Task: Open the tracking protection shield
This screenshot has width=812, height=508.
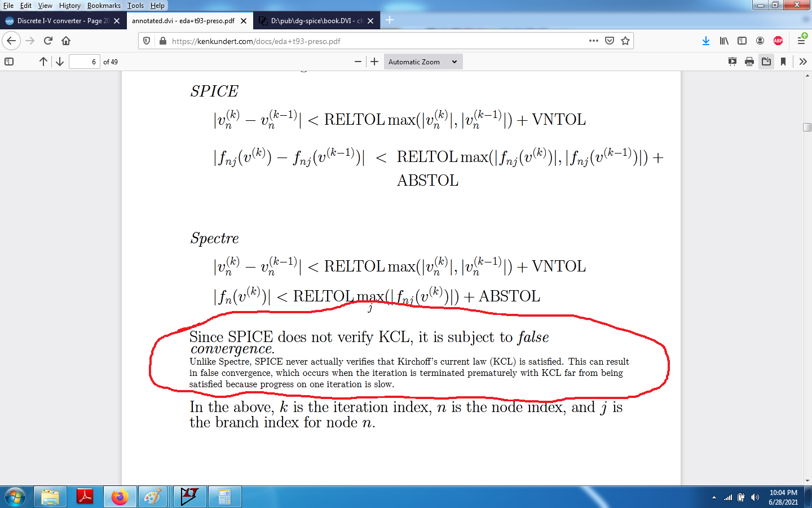Action: [147, 41]
